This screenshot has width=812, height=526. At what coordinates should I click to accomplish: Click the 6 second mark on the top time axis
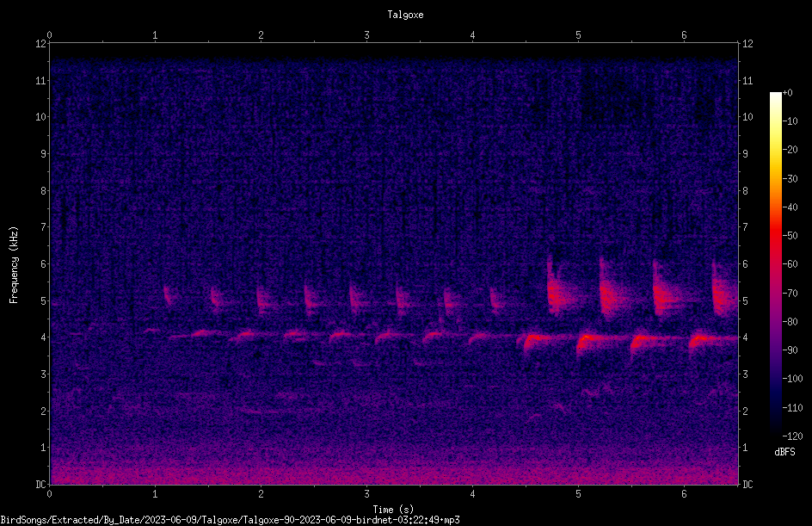(x=684, y=35)
